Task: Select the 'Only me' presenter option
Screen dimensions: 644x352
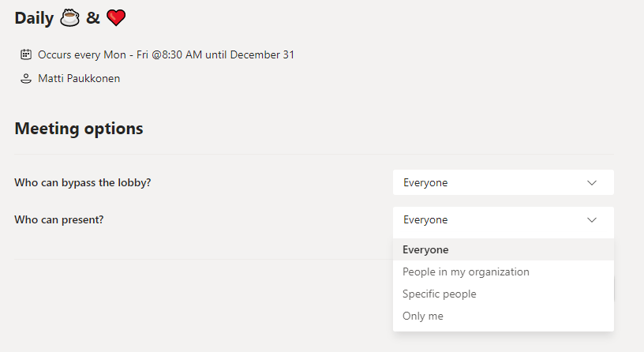Action: pos(423,316)
